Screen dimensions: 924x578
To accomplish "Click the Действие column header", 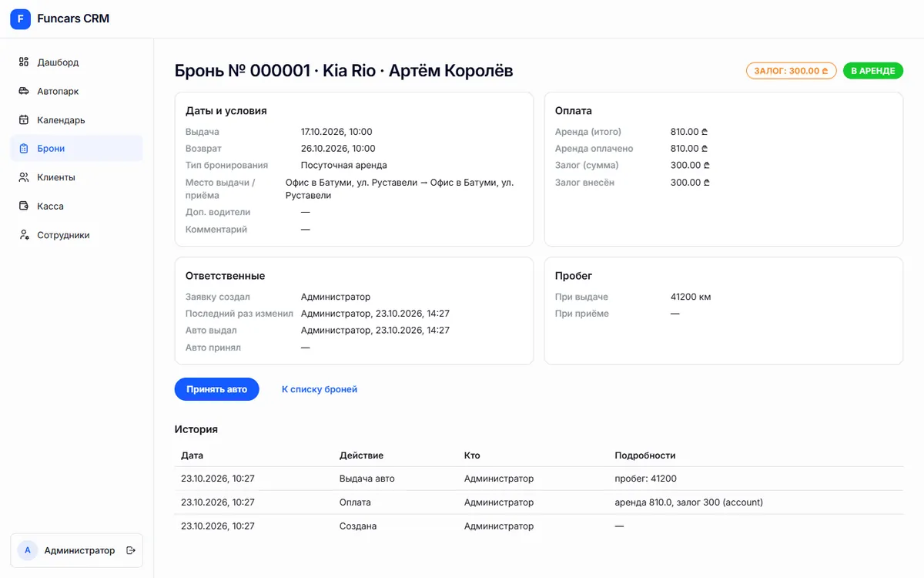I will (361, 455).
